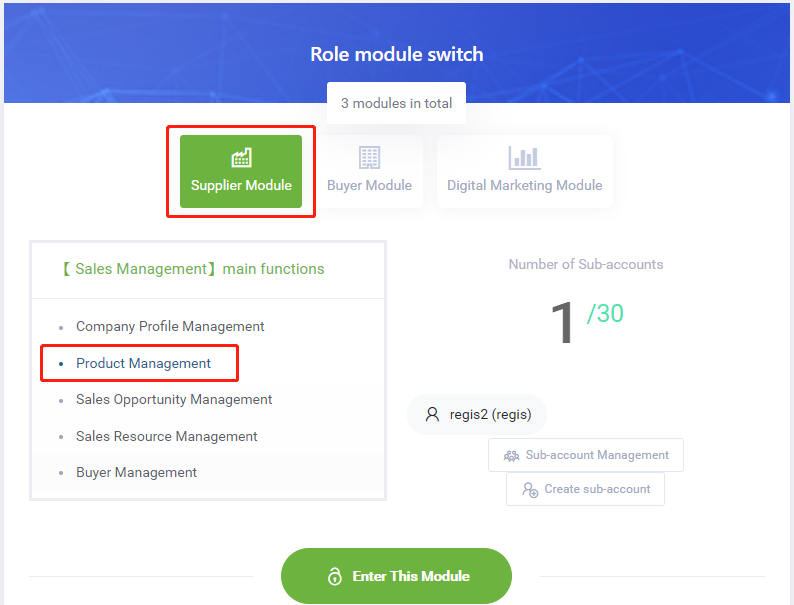This screenshot has width=794, height=605.
Task: Click Create sub-account button
Action: pyautogui.click(x=585, y=489)
